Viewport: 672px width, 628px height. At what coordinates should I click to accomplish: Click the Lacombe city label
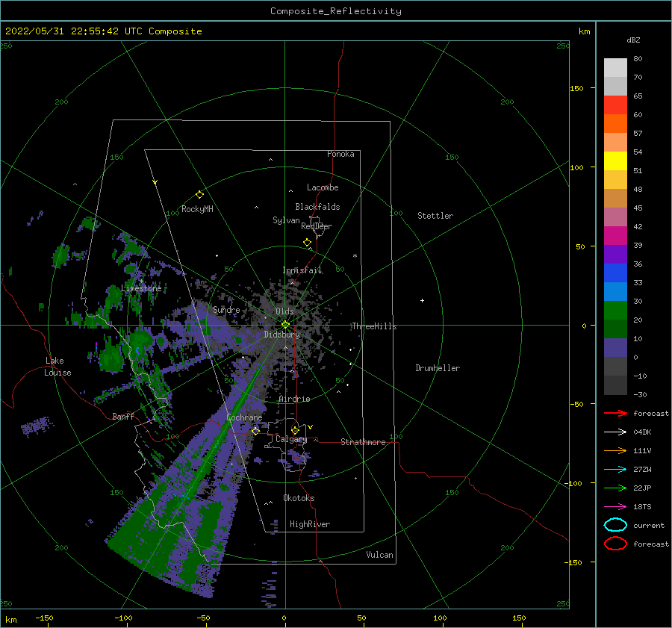click(x=323, y=187)
